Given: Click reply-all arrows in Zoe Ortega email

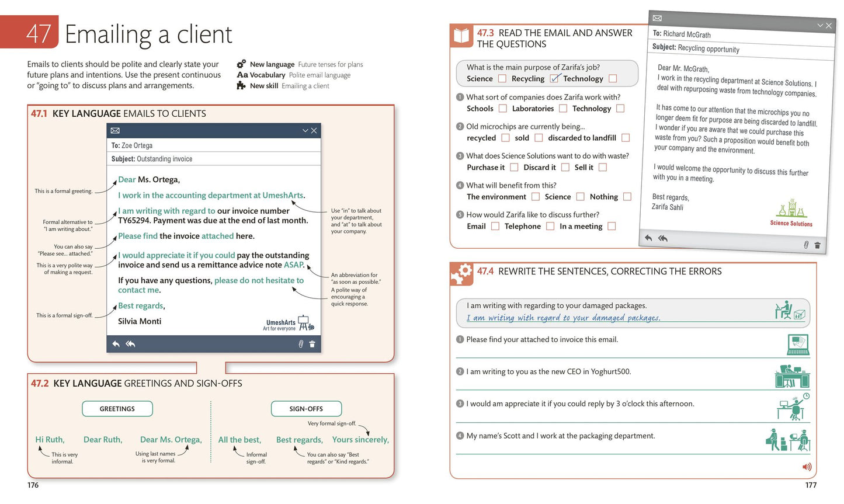Looking at the screenshot, I should tap(130, 344).
